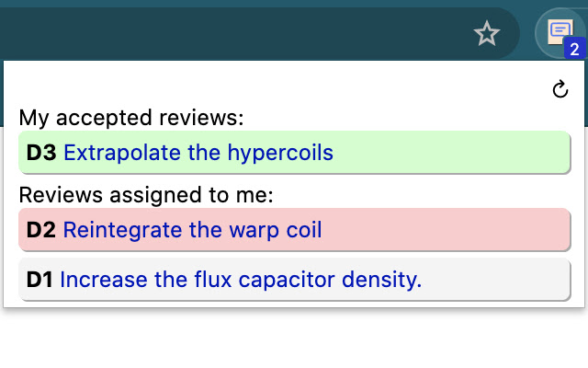Open the code review extension icon
The width and height of the screenshot is (588, 368).
click(x=560, y=32)
